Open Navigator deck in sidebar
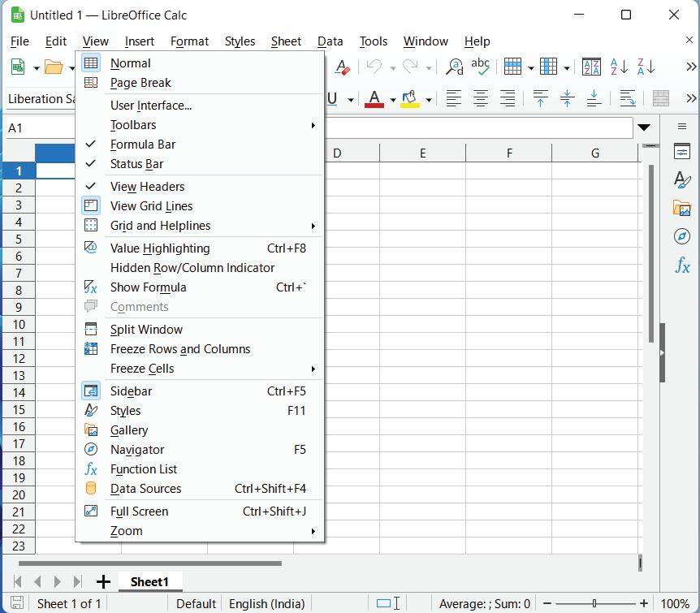The width and height of the screenshot is (700, 613). pyautogui.click(x=682, y=236)
